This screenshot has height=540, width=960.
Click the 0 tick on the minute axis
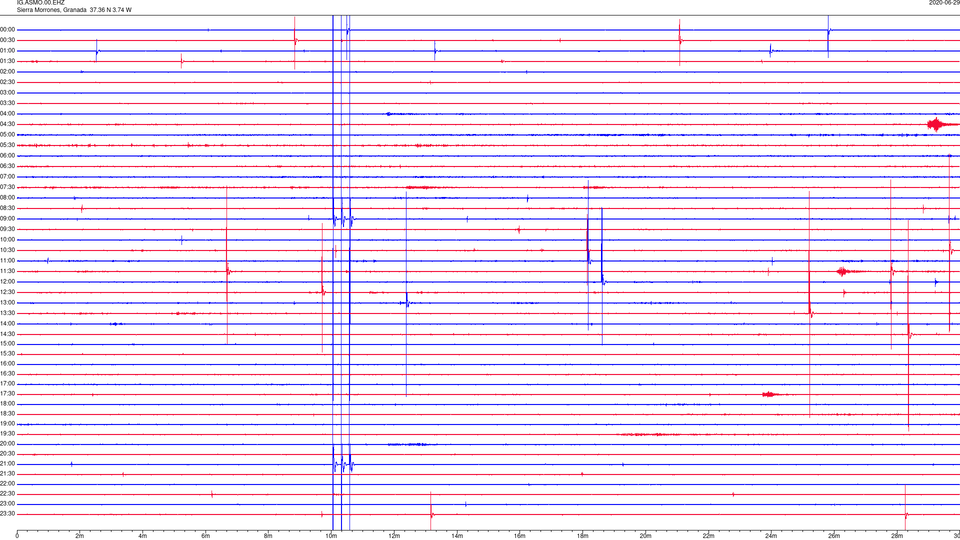(17, 536)
